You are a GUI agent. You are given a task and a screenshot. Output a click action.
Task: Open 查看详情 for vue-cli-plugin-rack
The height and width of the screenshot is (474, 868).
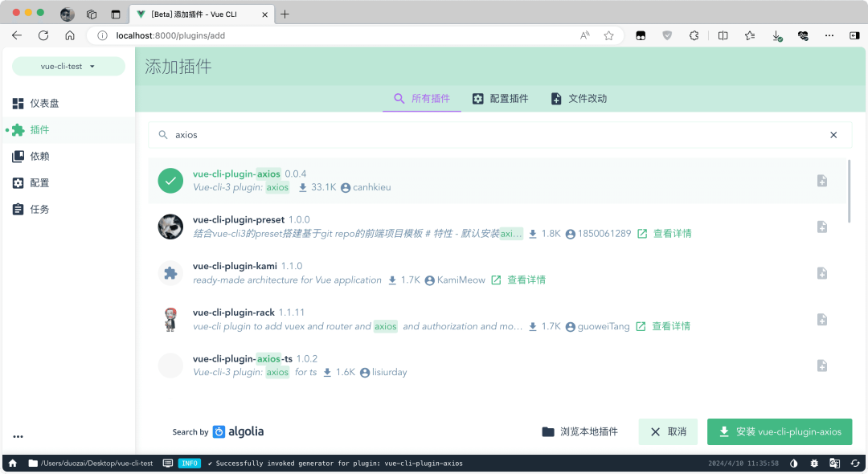663,326
